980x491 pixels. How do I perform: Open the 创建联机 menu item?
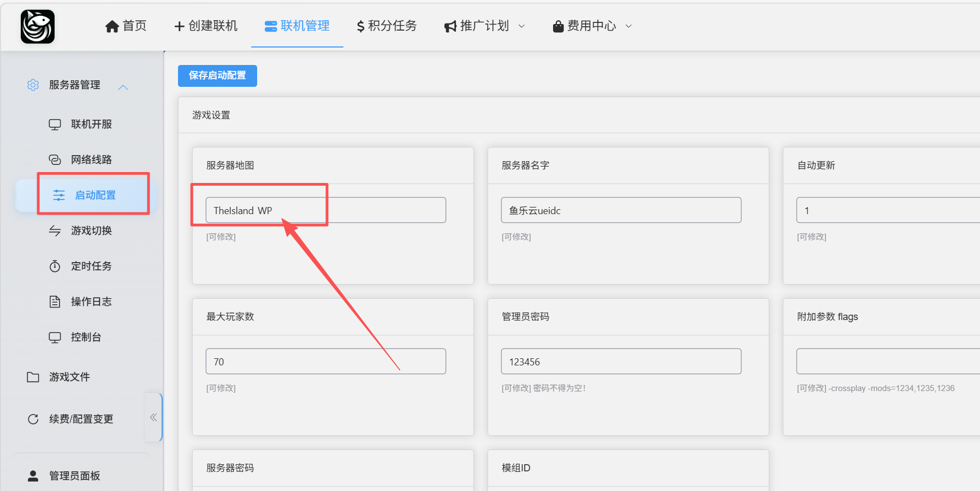point(206,26)
